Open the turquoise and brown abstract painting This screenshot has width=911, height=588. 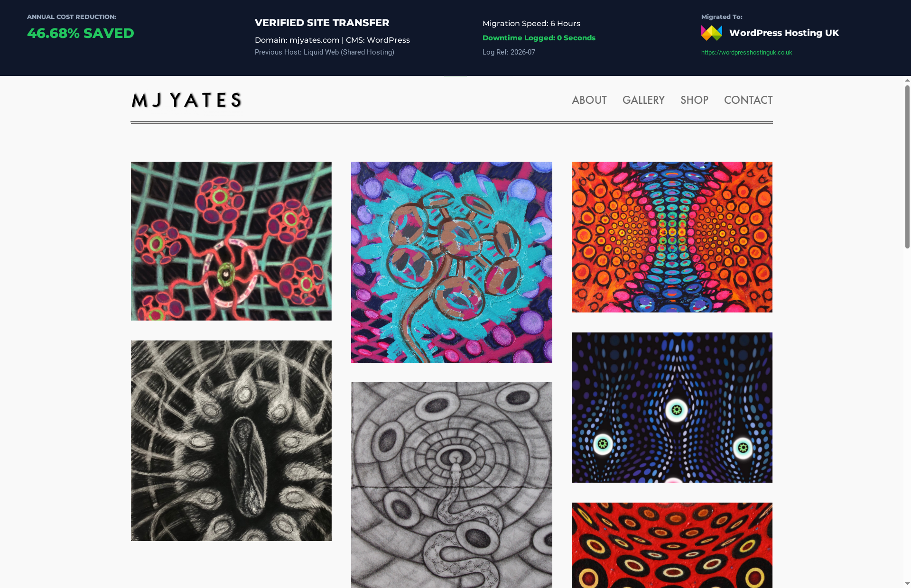pyautogui.click(x=451, y=262)
